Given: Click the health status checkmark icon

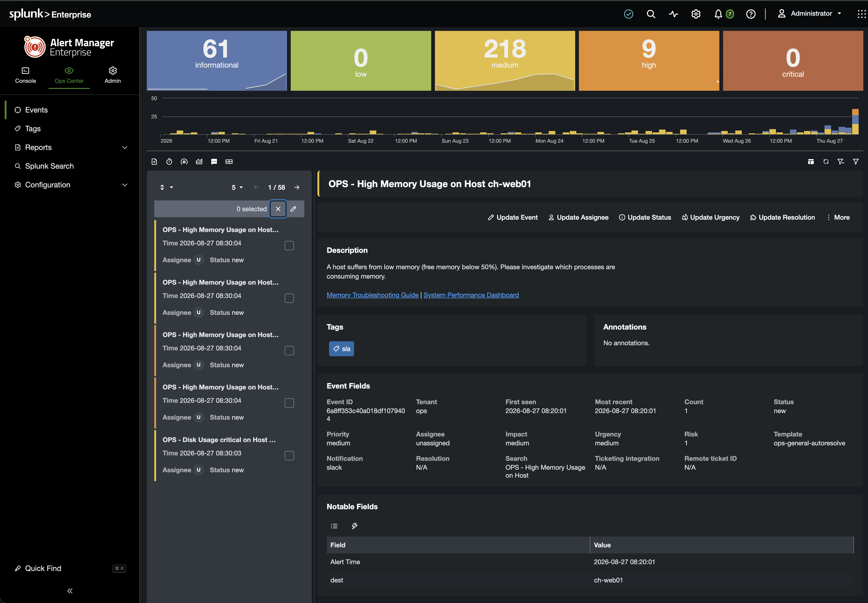Looking at the screenshot, I should 628,14.
